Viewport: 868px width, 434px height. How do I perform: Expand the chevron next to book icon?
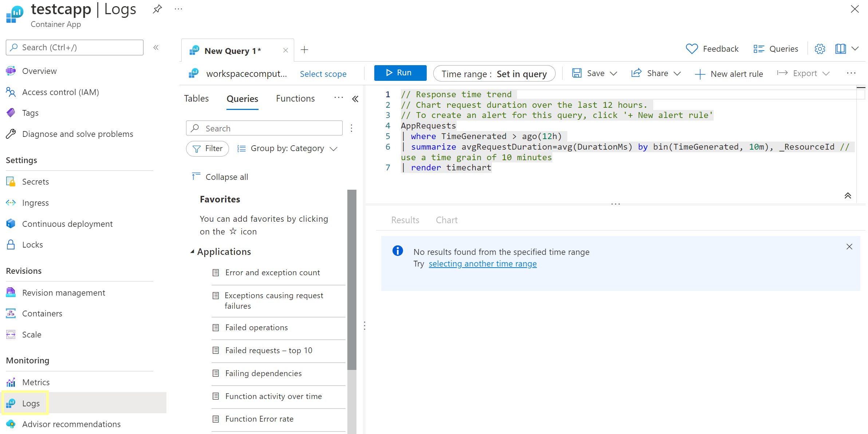tap(855, 49)
